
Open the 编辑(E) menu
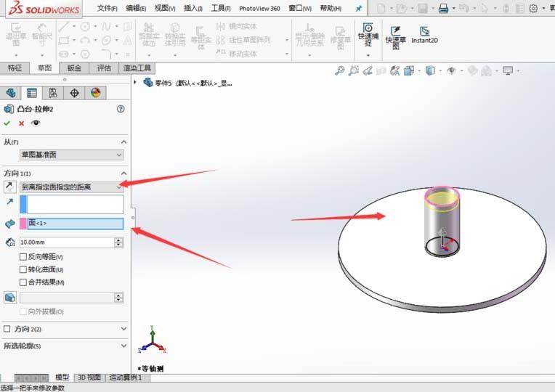pyautogui.click(x=136, y=8)
